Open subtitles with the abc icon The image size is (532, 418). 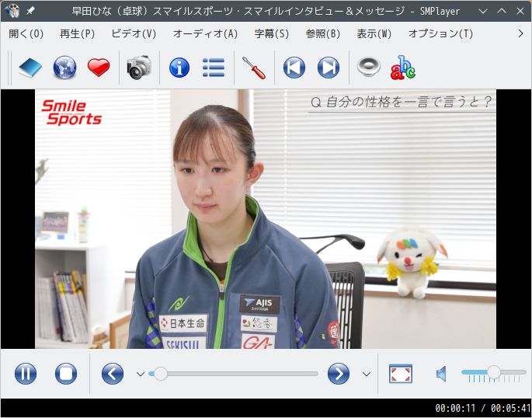(403, 68)
